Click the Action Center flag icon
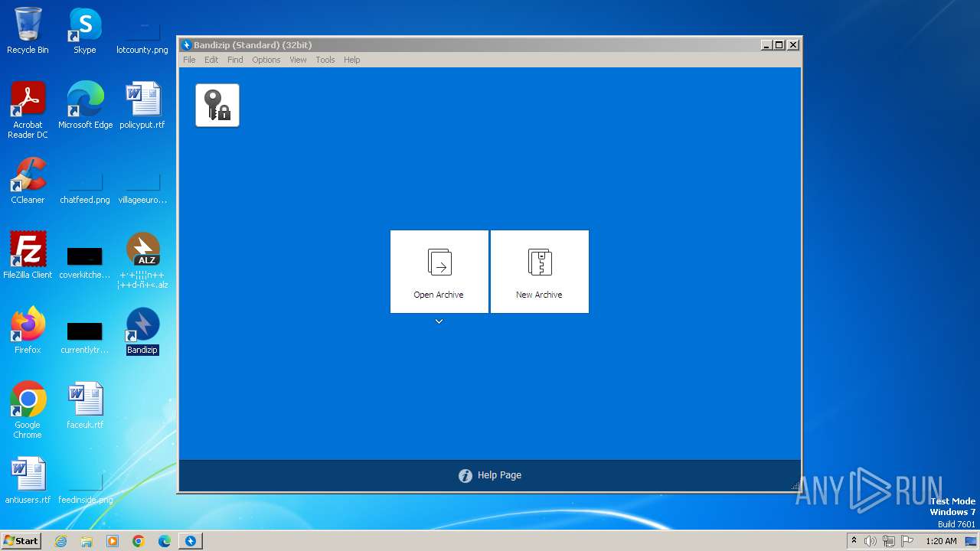Screen dimensions: 980x551 pos(907,541)
